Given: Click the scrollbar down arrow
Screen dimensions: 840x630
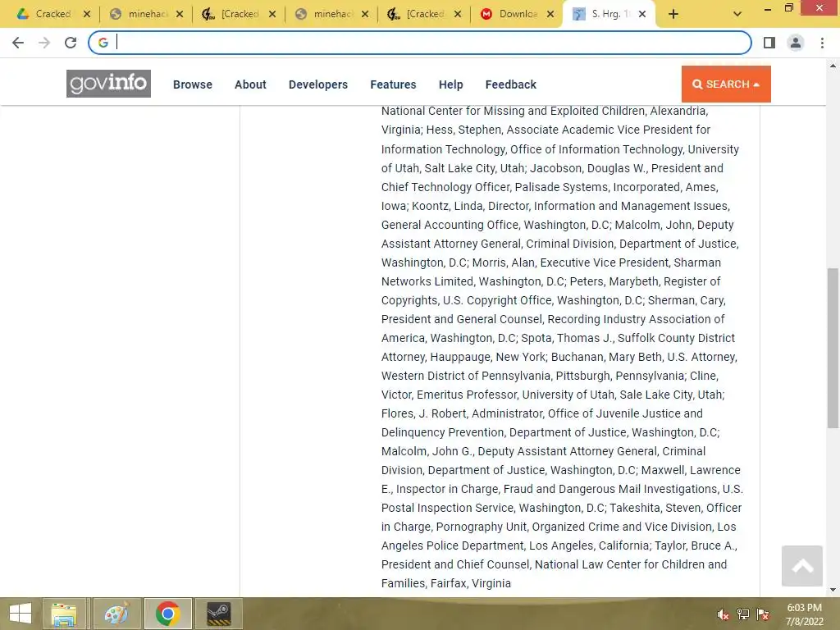Looking at the screenshot, I should point(833,590).
